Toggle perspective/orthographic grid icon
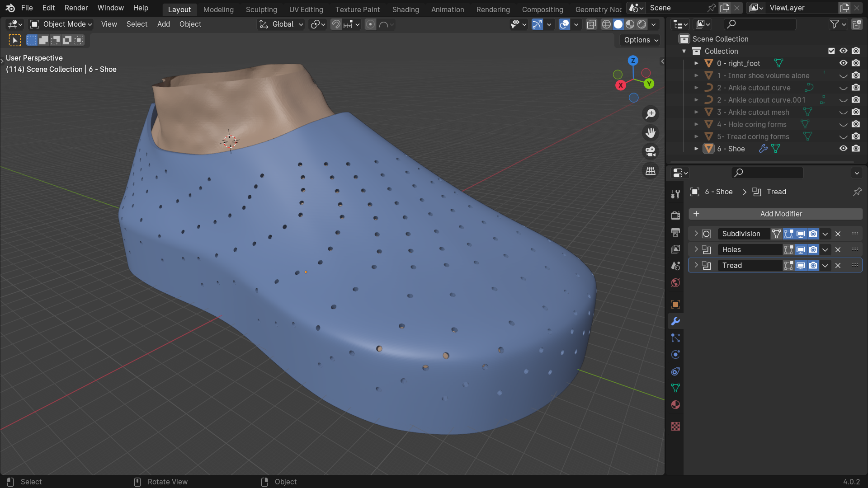Viewport: 868px width, 488px height. point(651,171)
